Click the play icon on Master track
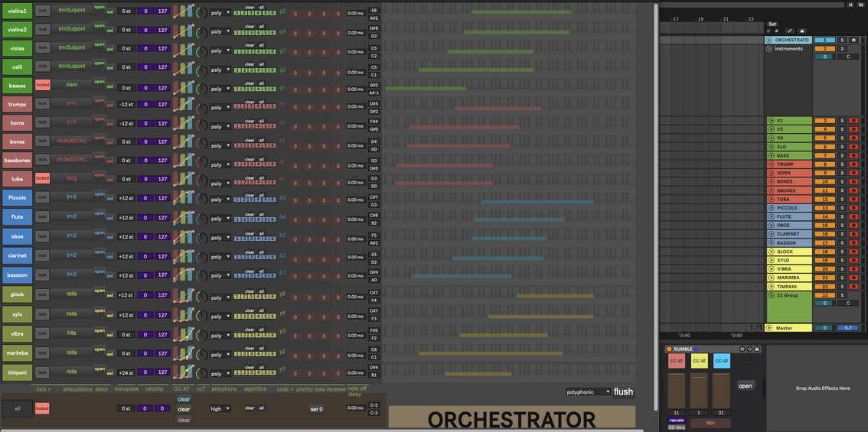Viewport: 868px width, 432px height. pos(769,328)
